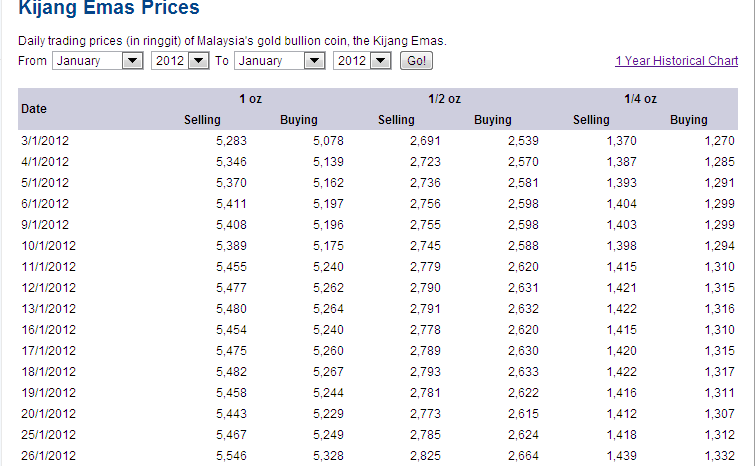755x466 pixels.
Task: Click the Selling header under 1/2 oz
Action: point(396,120)
